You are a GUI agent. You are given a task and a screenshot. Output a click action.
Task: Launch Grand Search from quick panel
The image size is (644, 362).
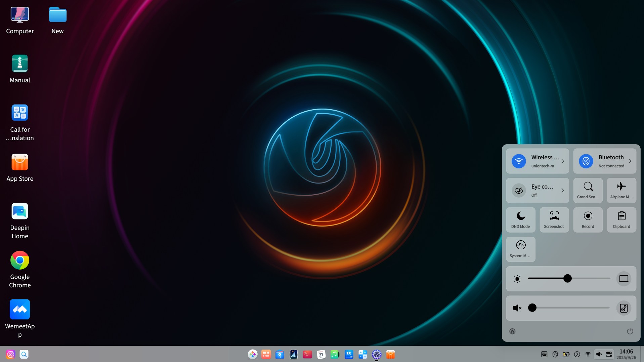588,190
